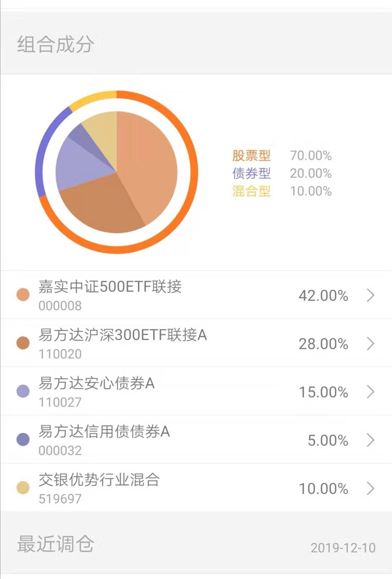
Task: Open chevron for 易方达沪深300ETF联接A
Action: (x=370, y=343)
